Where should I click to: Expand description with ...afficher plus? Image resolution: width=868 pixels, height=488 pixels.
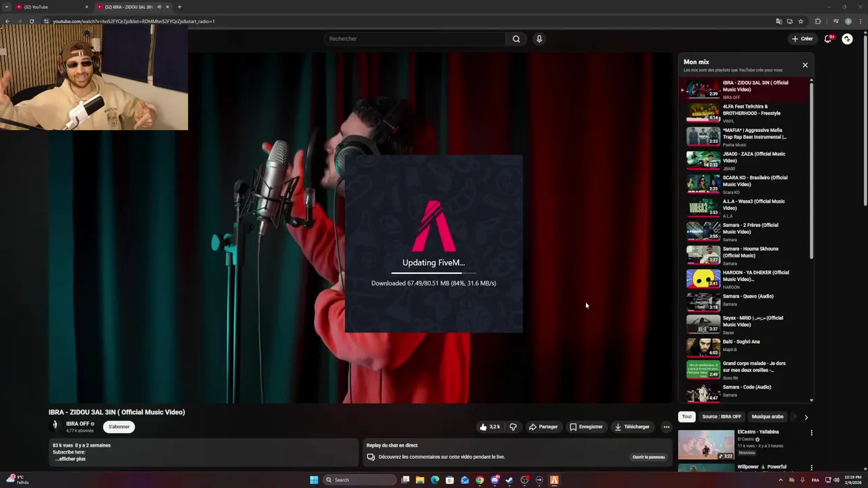click(71, 459)
